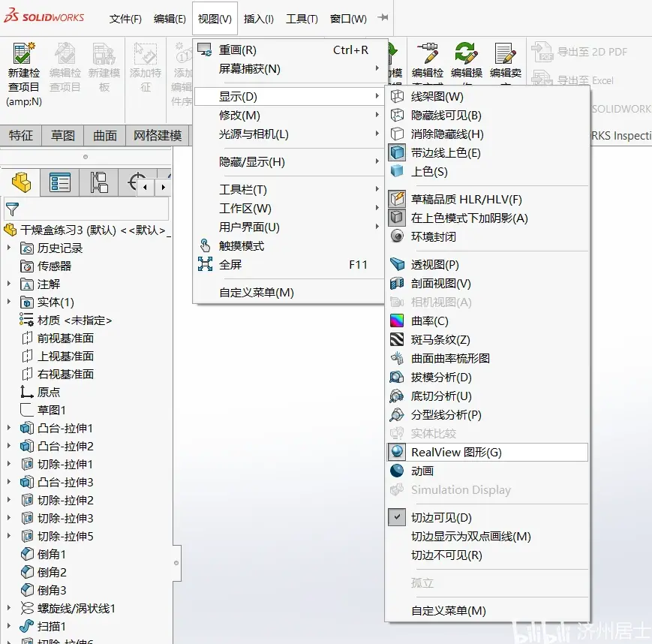Toggle 草稿品质 HLR/HLV(F)
The image size is (652, 644).
pyautogui.click(x=488, y=199)
